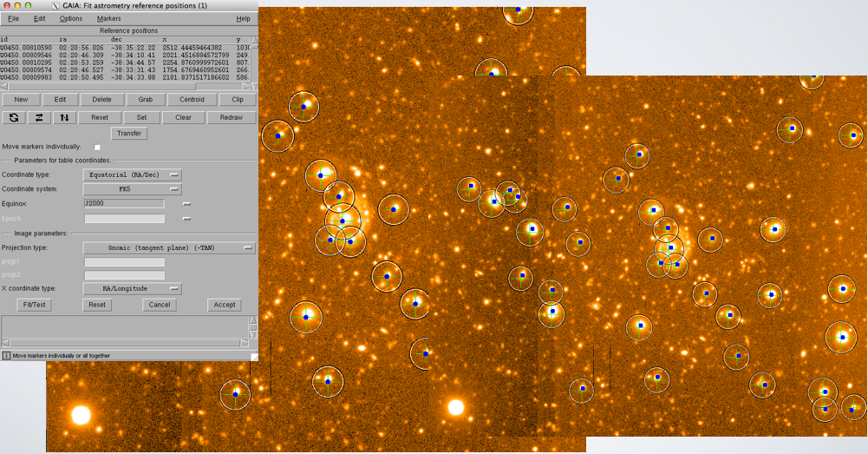This screenshot has width=868, height=454.
Task: Click the info icon in the status bar
Action: [x=6, y=356]
